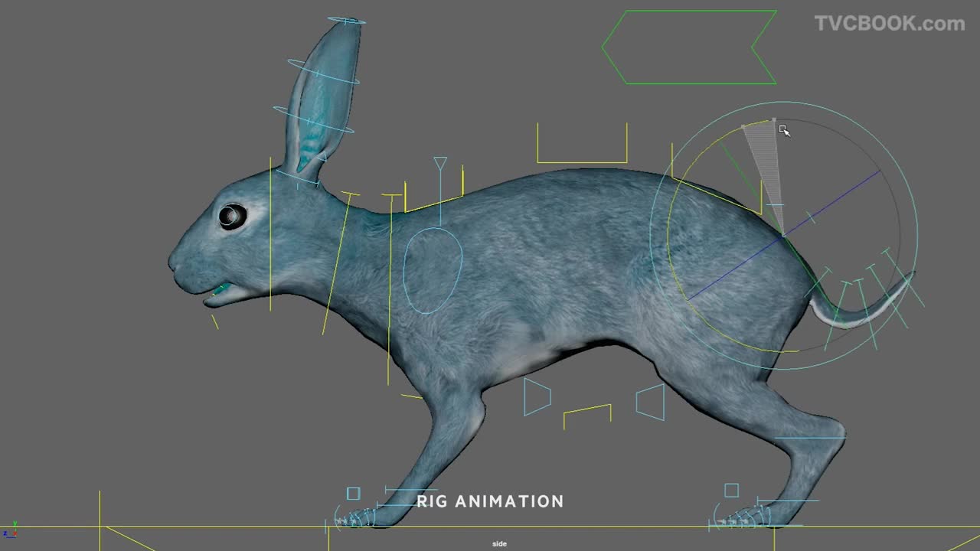Select the right cyan trapezoid control under belly
Screen dimensions: 980x551
pos(651,402)
